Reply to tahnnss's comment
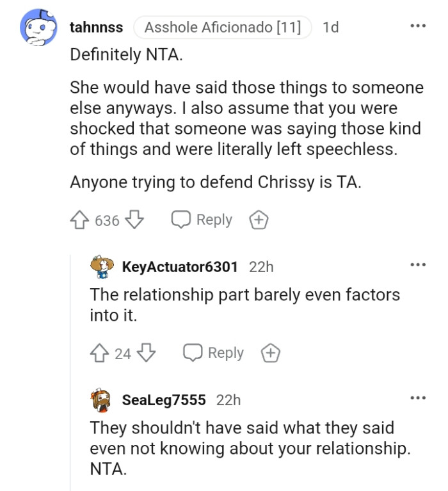This screenshot has width=448, height=491. tap(202, 220)
